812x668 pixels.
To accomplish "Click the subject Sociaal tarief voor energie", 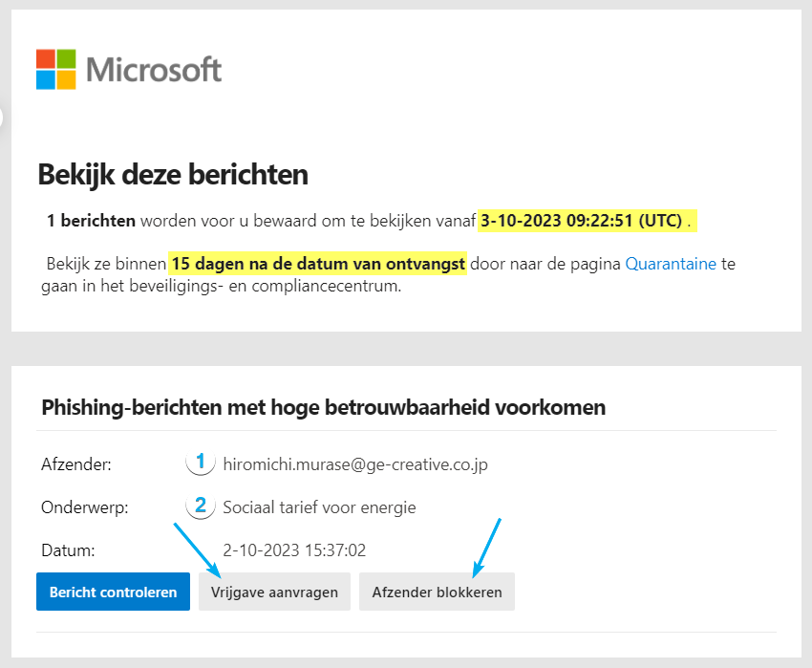I will pyautogui.click(x=319, y=506).
